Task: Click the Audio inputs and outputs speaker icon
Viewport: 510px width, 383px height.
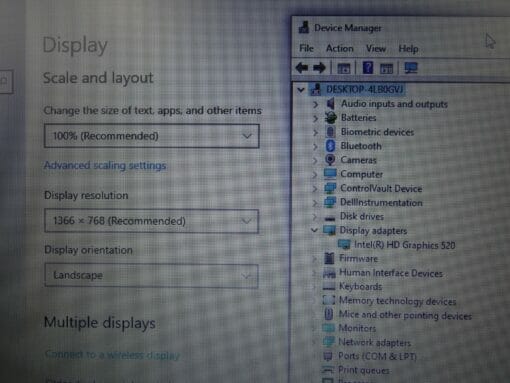Action: [330, 104]
